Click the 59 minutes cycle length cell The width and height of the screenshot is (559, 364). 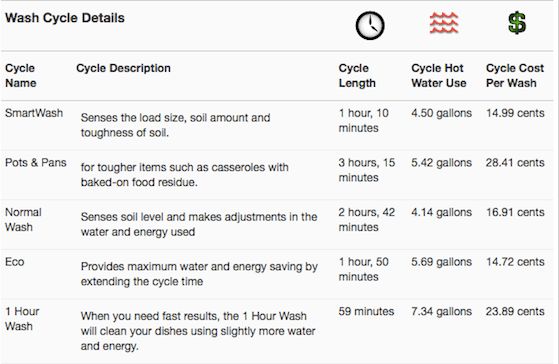click(x=366, y=311)
